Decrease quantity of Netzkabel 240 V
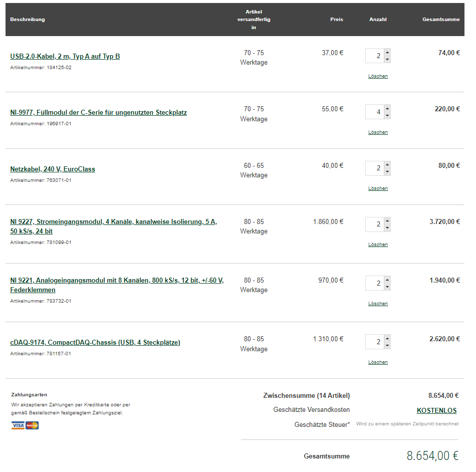 click(387, 172)
